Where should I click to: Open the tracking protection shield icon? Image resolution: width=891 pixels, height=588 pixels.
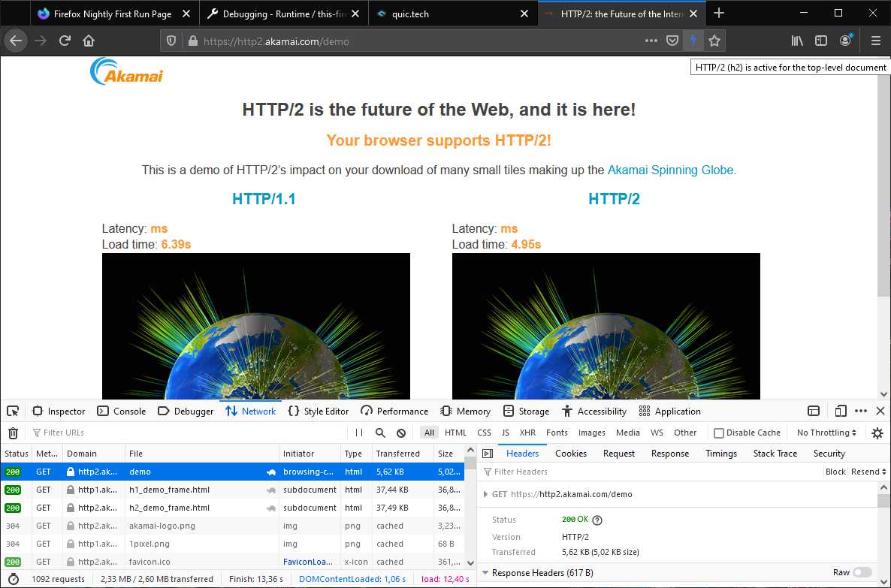pos(171,41)
